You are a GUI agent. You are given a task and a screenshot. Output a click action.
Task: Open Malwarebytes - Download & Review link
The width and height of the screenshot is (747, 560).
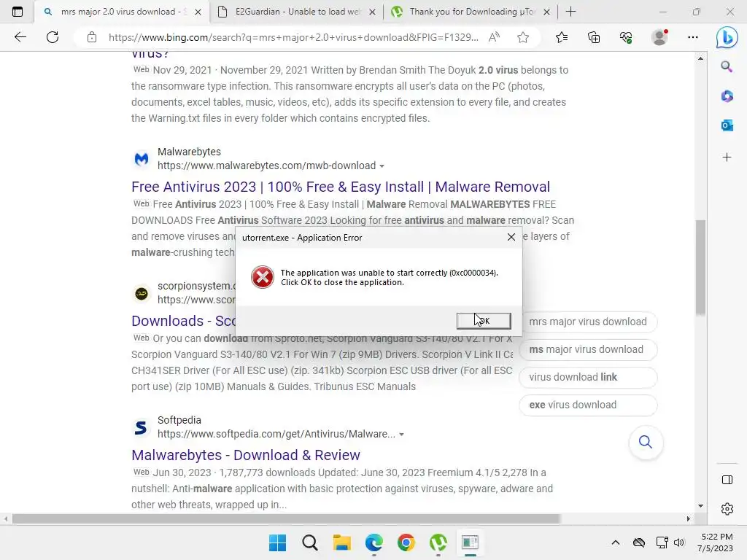pyautogui.click(x=246, y=455)
